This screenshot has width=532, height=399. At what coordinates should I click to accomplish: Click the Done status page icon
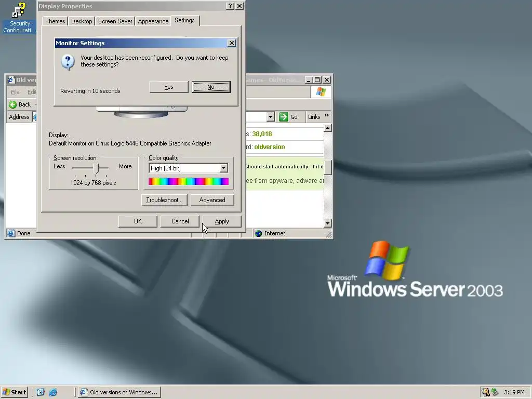(x=11, y=233)
